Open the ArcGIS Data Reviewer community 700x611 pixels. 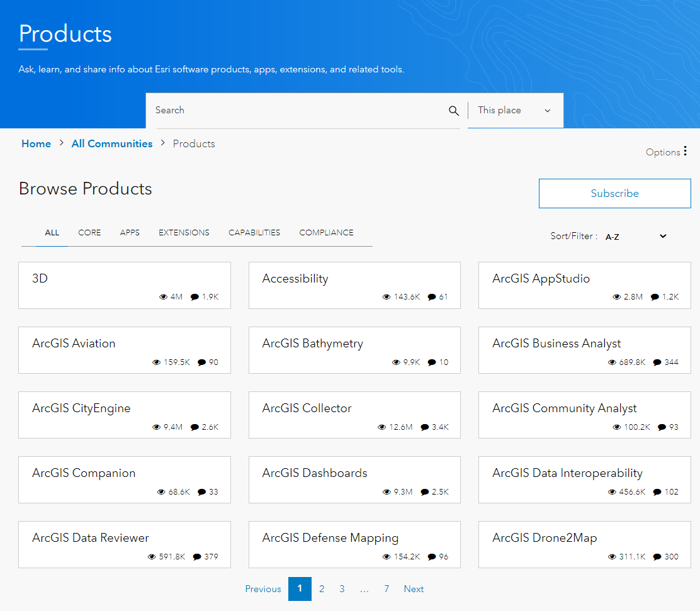(91, 537)
